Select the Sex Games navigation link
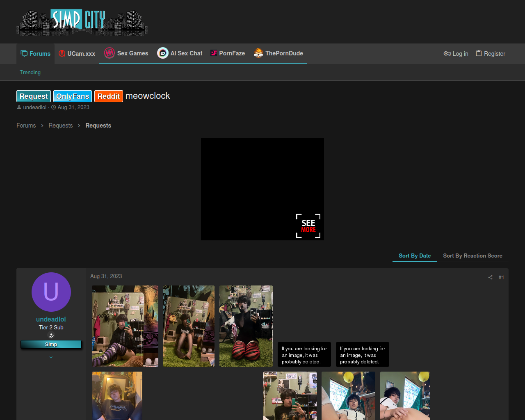 [126, 53]
